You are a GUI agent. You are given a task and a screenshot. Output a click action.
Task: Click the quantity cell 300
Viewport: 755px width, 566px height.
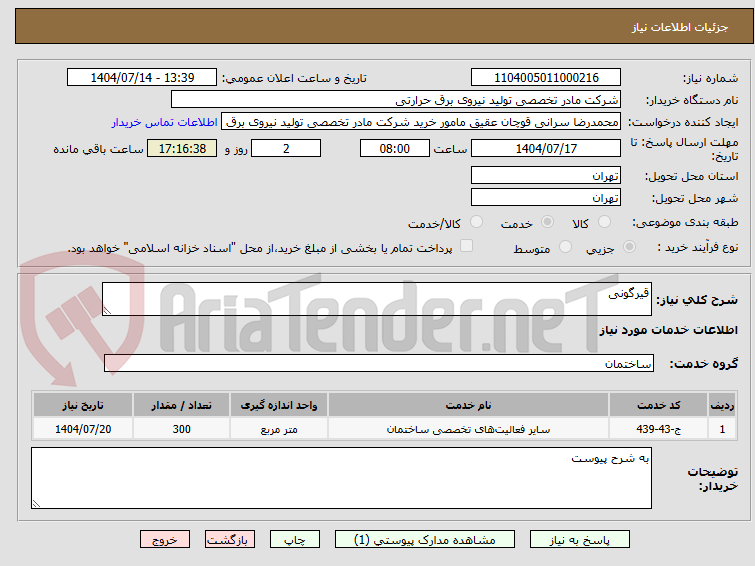pos(182,429)
